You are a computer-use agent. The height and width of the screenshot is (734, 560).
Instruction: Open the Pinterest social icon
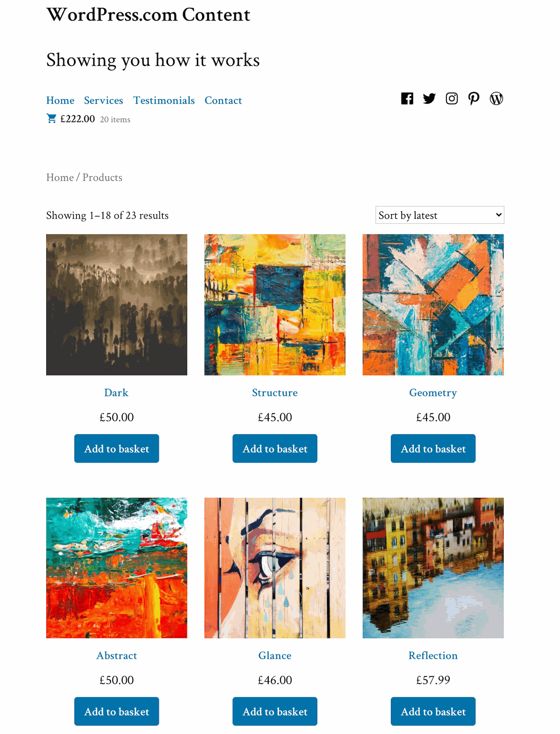coord(474,99)
